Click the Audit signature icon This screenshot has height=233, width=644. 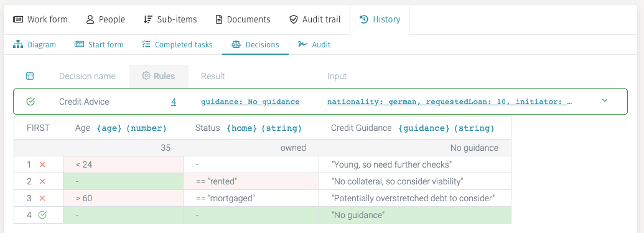click(302, 44)
